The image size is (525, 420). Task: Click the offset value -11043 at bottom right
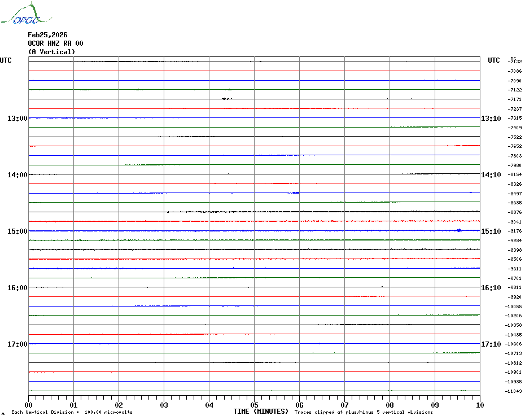pyautogui.click(x=514, y=391)
